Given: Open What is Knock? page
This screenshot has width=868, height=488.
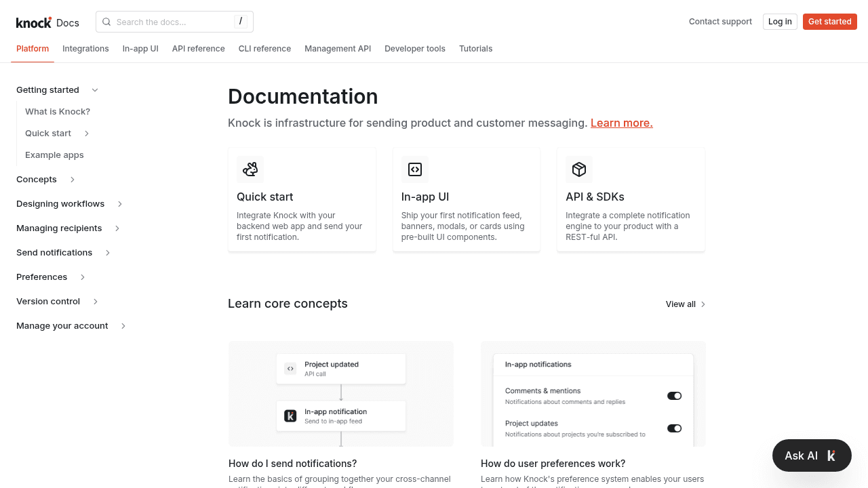Looking at the screenshot, I should tap(58, 112).
